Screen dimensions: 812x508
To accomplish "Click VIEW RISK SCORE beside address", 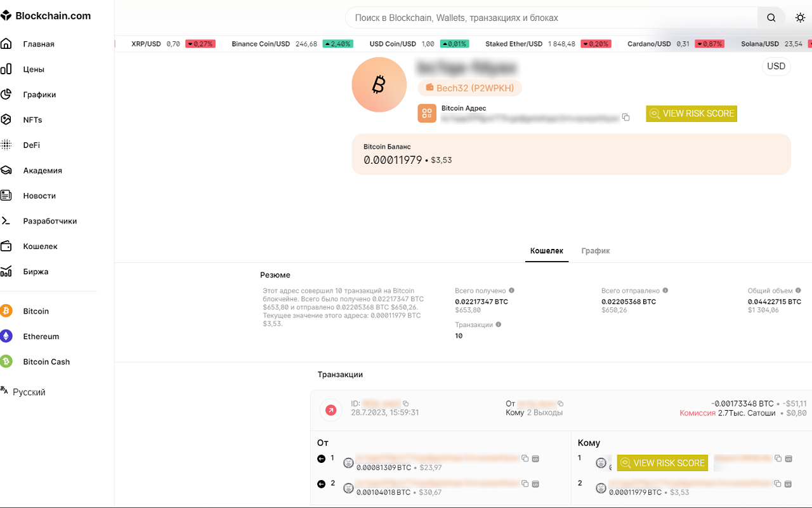I will 691,114.
